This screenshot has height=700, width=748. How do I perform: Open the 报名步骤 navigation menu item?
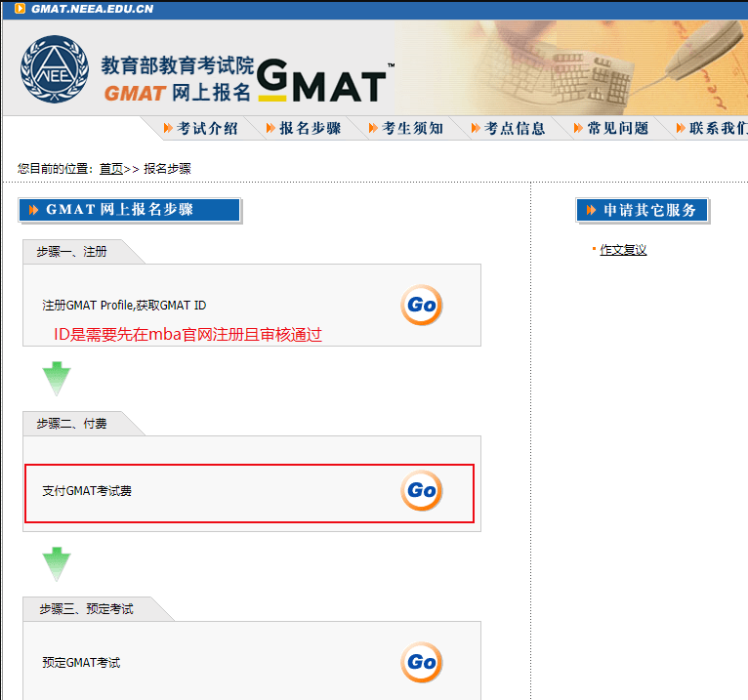[x=304, y=128]
